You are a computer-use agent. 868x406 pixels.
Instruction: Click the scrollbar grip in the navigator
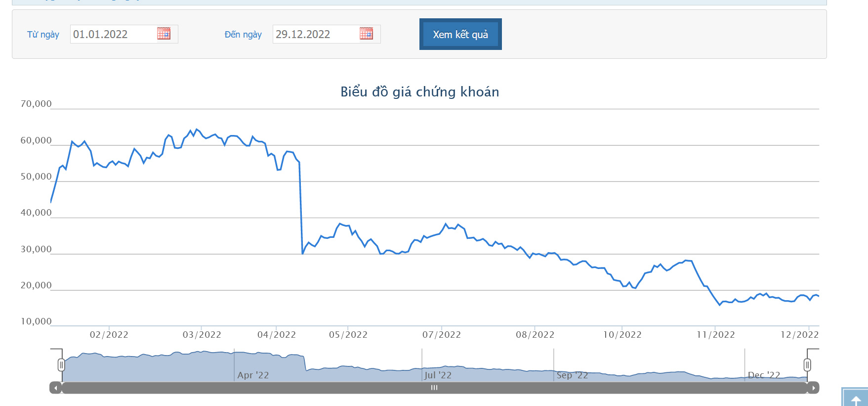[434, 388]
